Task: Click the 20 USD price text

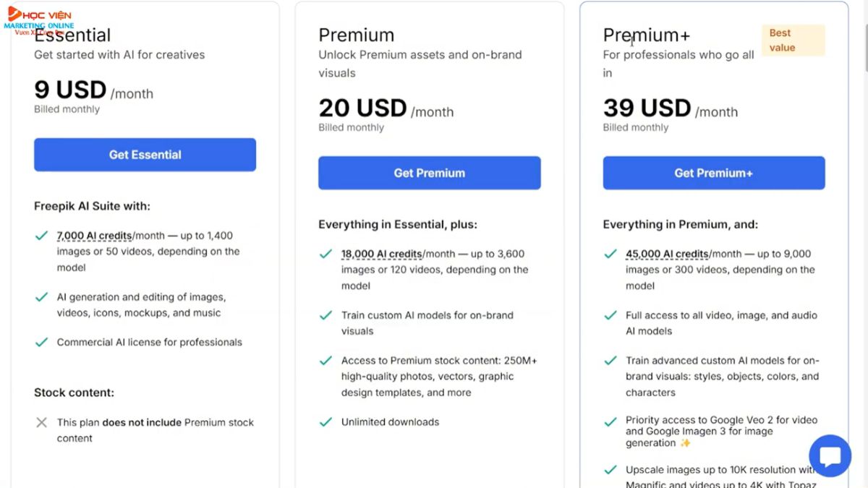Action: pyautogui.click(x=362, y=108)
